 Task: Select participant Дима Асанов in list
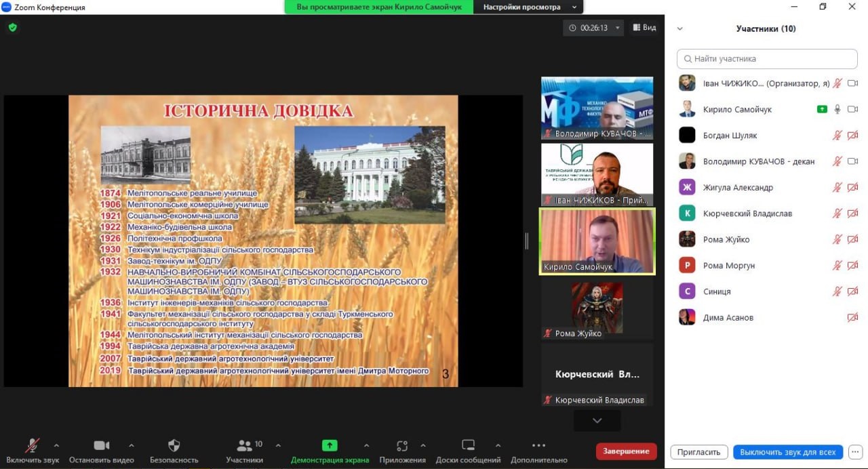click(x=767, y=317)
